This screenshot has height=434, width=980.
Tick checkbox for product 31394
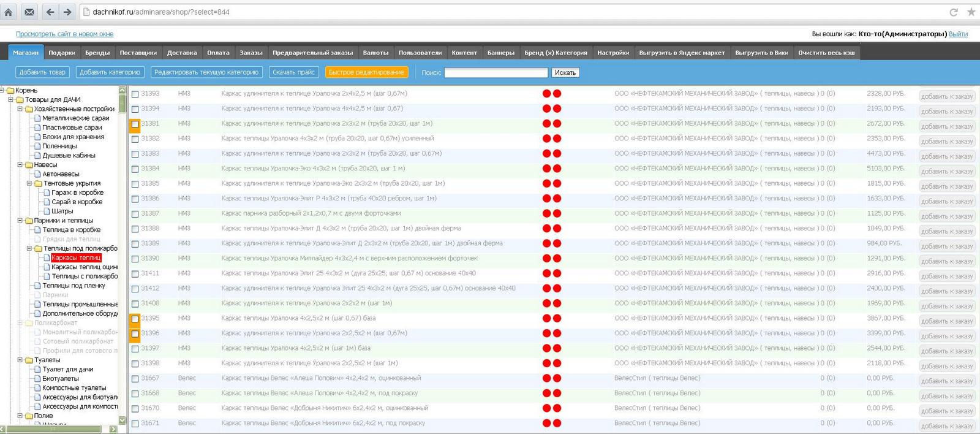point(135,109)
